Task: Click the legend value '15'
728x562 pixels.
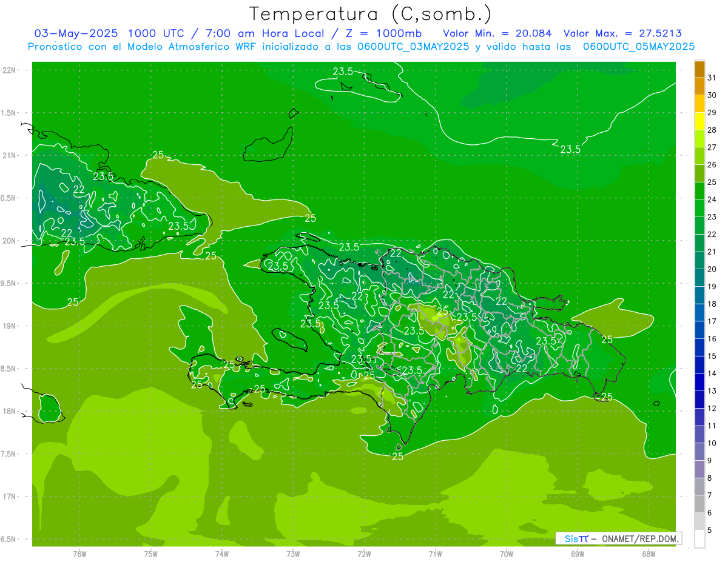Action: [712, 356]
